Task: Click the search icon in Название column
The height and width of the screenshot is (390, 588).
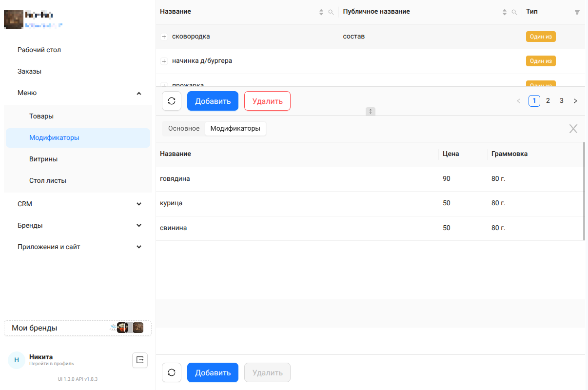Action: click(x=331, y=12)
